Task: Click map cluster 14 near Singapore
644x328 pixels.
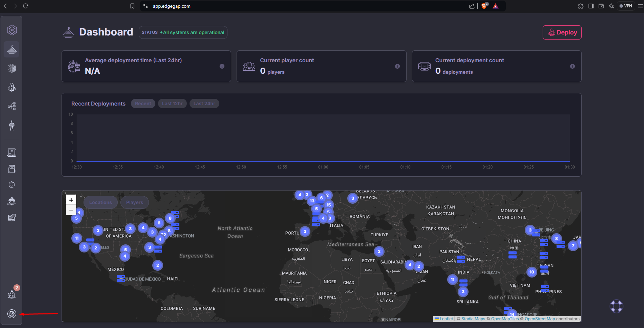Action: click(x=512, y=314)
